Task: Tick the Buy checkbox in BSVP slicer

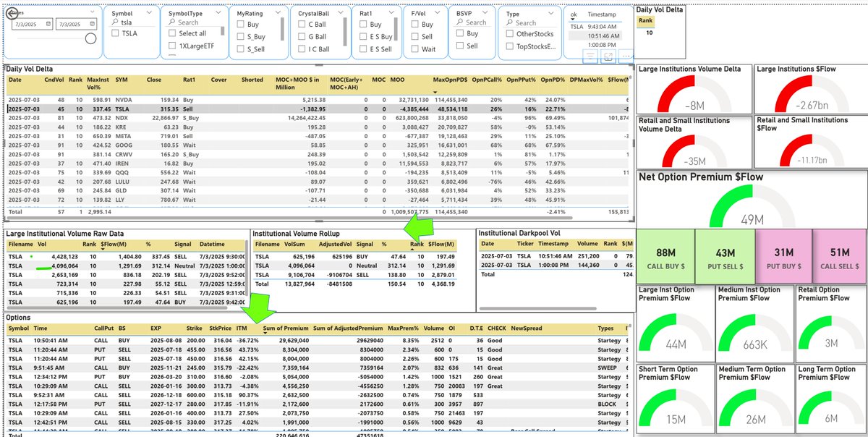Action: coord(460,33)
